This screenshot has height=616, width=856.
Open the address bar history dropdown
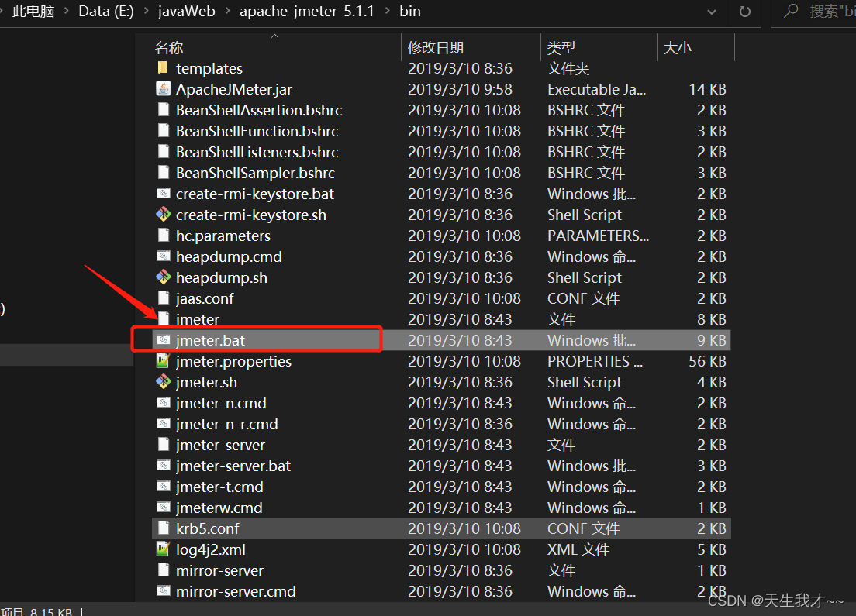[711, 12]
